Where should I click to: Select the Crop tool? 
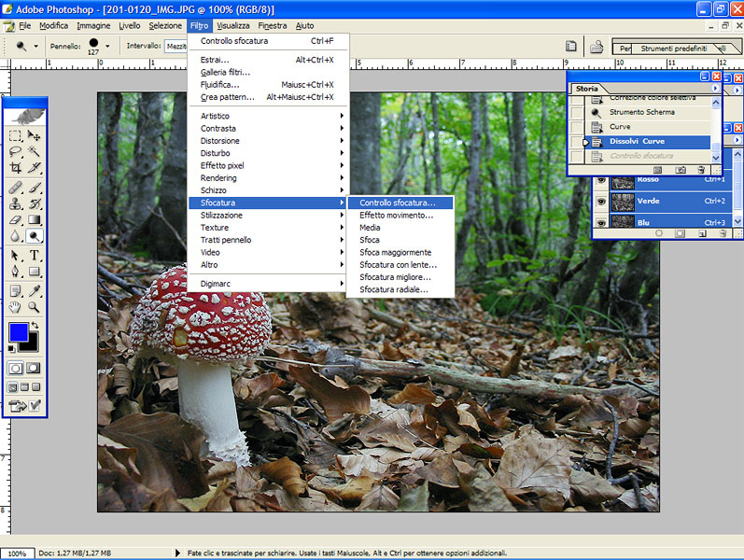tap(15, 168)
